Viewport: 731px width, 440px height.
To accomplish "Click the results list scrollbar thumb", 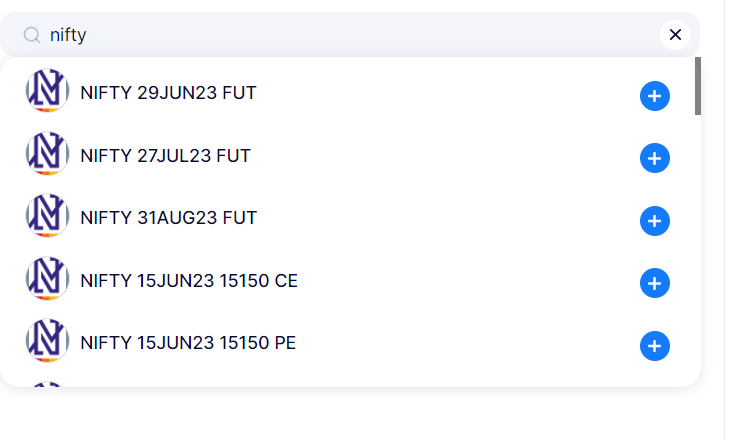I will coord(697,86).
